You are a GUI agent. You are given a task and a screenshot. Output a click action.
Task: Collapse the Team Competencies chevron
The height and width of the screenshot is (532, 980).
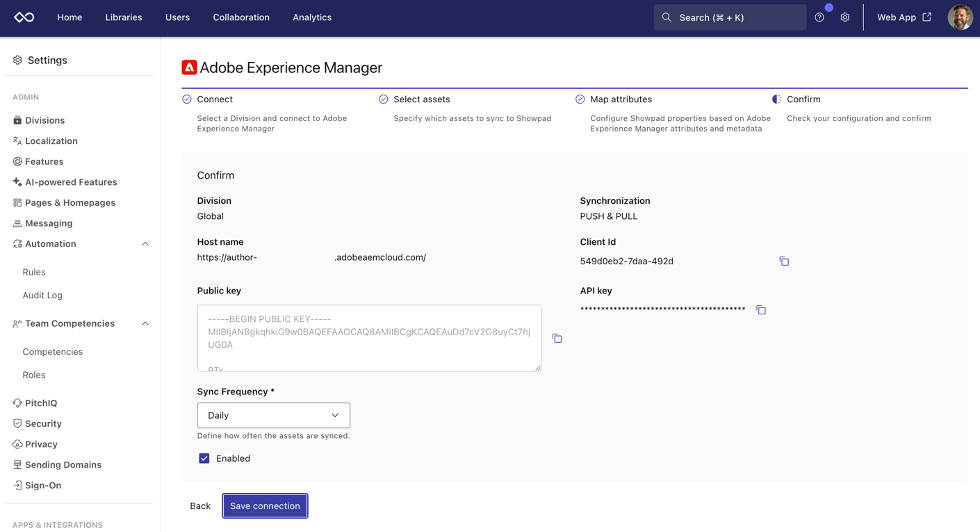[145, 323]
